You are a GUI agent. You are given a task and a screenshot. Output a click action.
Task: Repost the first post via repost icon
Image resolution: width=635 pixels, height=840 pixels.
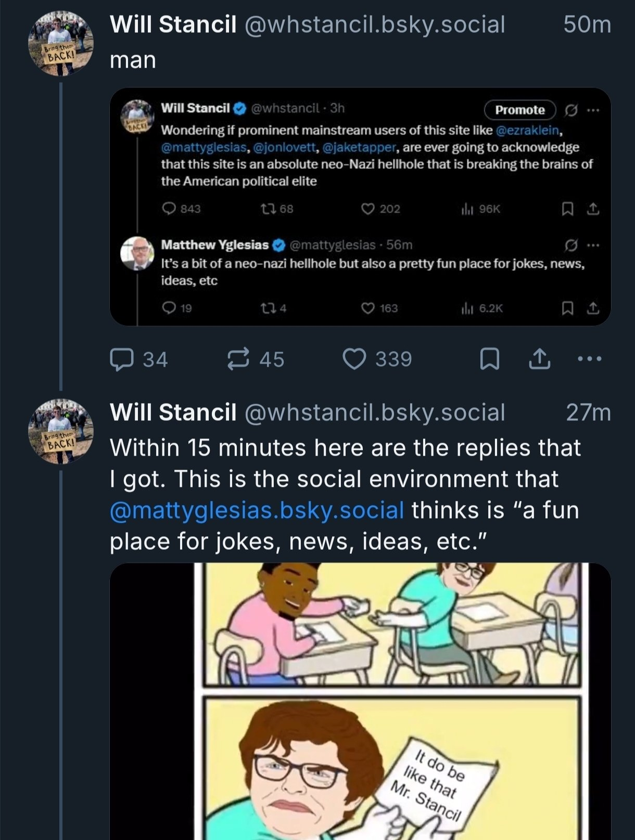click(x=239, y=359)
